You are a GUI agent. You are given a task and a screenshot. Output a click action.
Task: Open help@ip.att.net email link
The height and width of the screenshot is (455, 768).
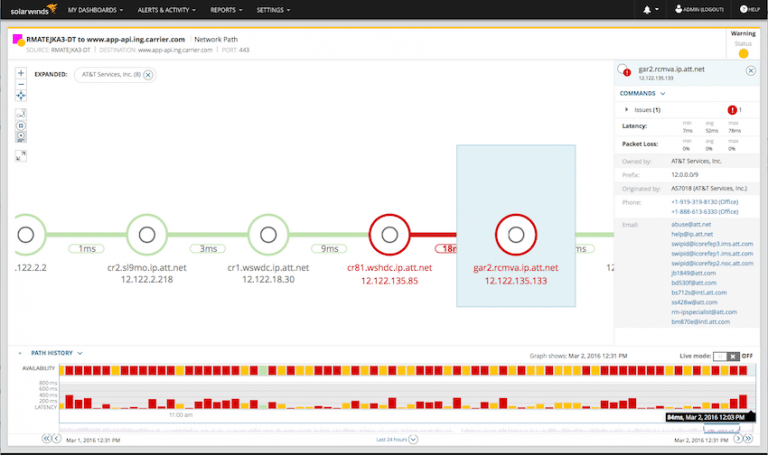pos(692,234)
